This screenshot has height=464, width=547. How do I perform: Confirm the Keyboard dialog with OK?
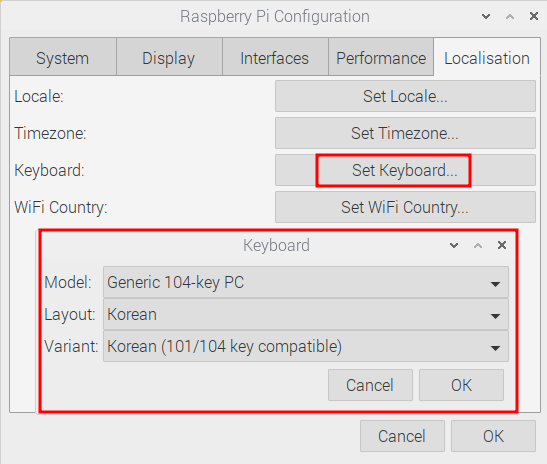tap(461, 385)
